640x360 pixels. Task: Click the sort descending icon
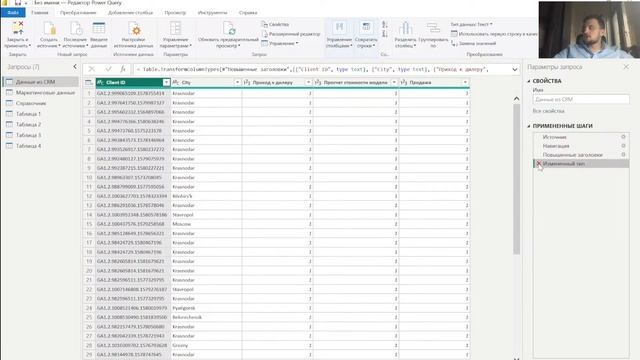point(384,34)
